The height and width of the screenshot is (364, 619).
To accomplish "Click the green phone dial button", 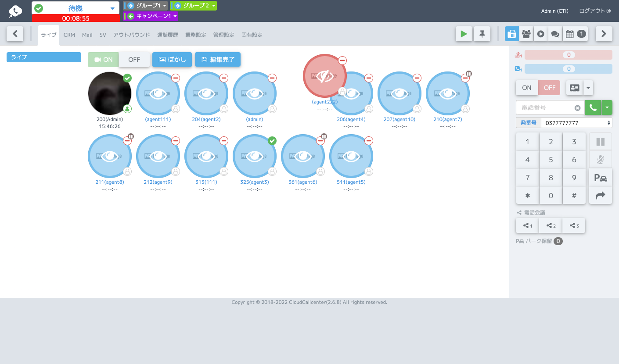I will coord(593,107).
